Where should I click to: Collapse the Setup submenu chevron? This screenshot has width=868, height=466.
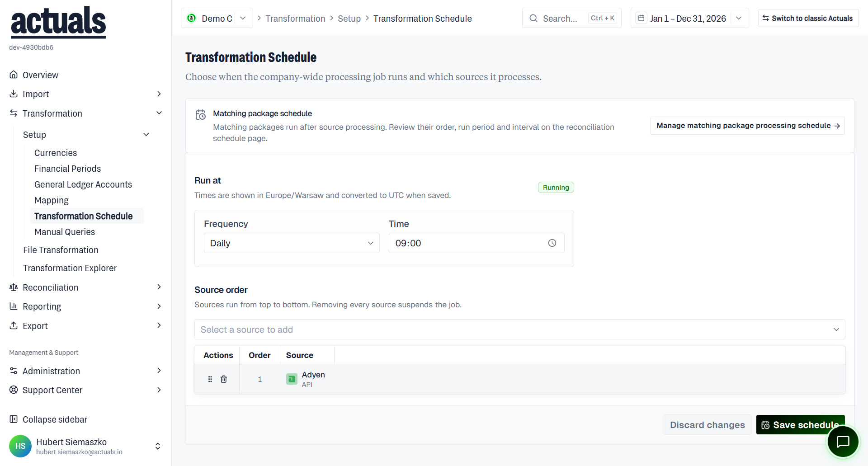pyautogui.click(x=146, y=134)
